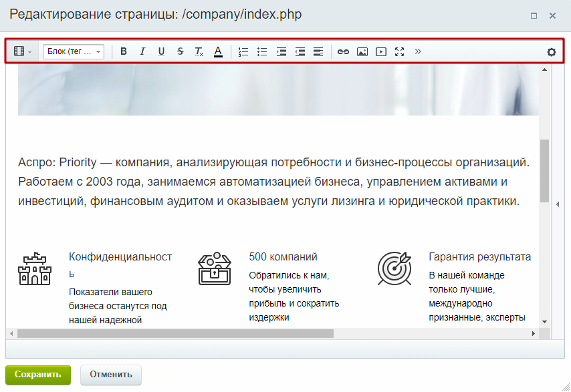Insert an image
The width and height of the screenshot is (571, 392).
(362, 51)
